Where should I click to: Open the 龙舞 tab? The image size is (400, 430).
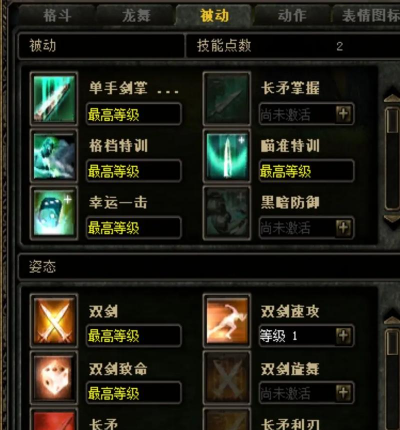(136, 16)
